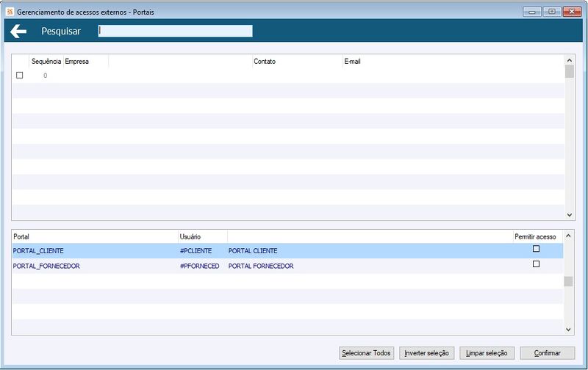Image resolution: width=588 pixels, height=370 pixels.
Task: Check the box in sequence 0 row
Action: coord(20,76)
